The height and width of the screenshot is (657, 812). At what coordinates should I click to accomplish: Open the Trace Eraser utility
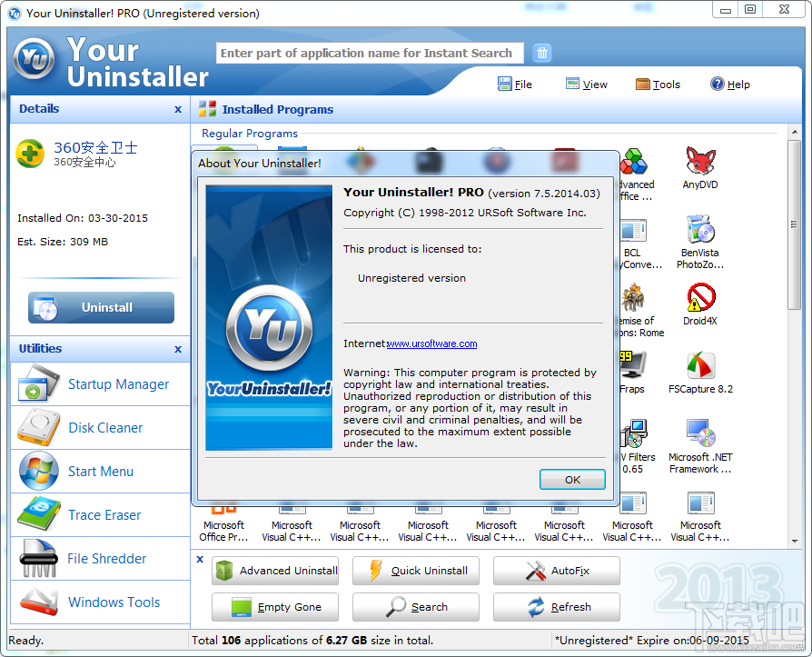point(101,514)
